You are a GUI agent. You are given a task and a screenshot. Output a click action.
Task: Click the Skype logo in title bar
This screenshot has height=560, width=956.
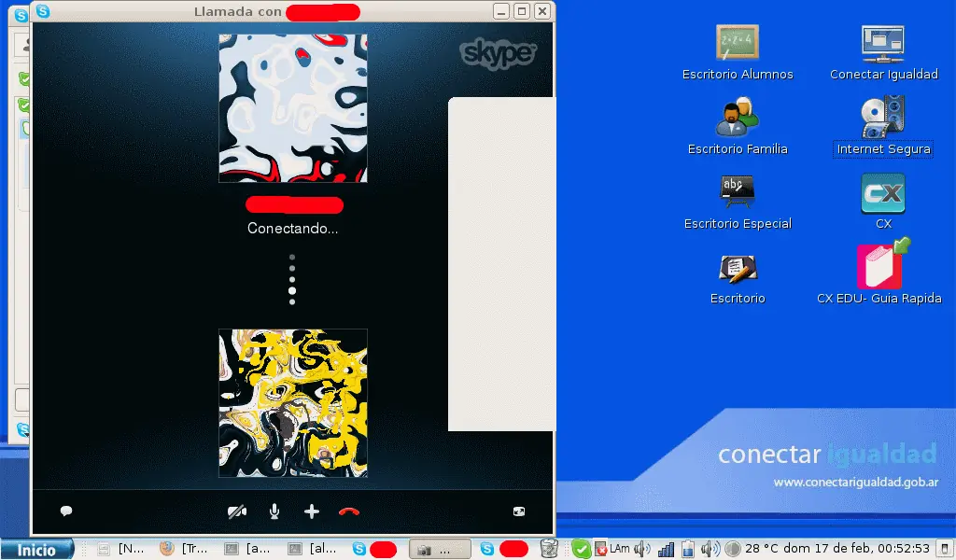point(43,11)
